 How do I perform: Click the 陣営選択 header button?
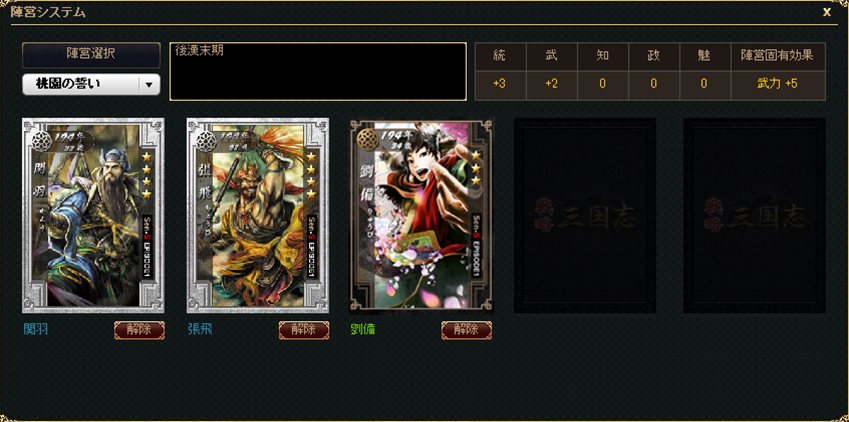[x=91, y=55]
